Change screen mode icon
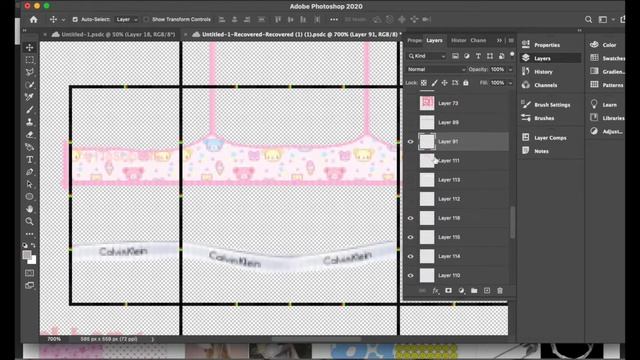Viewport: 640px width, 360px height. pos(29,285)
